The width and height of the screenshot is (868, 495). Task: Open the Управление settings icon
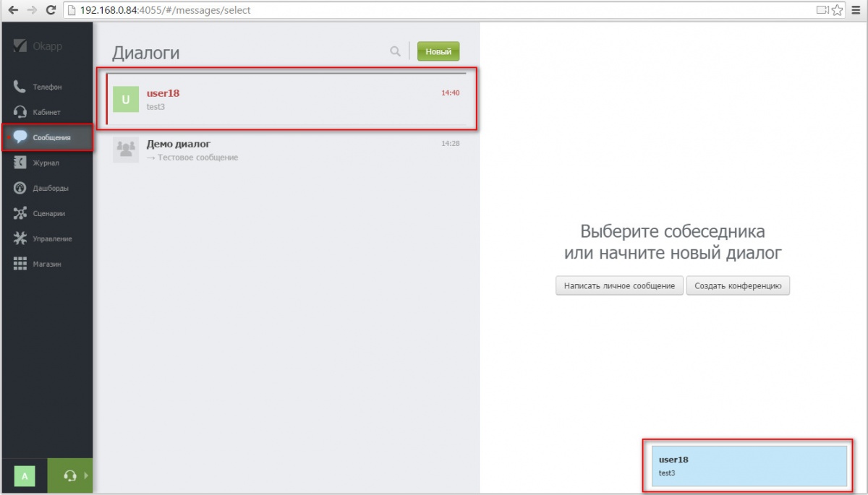[x=20, y=239]
